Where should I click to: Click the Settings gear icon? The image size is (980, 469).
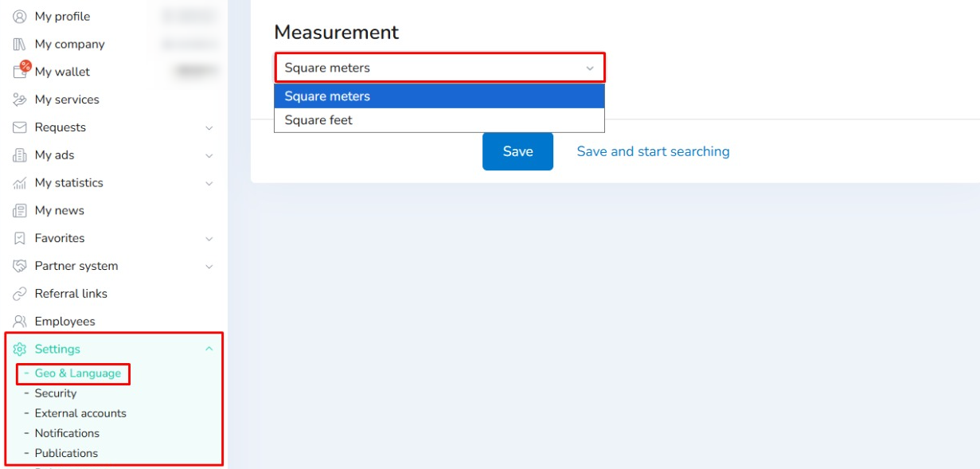(20, 350)
